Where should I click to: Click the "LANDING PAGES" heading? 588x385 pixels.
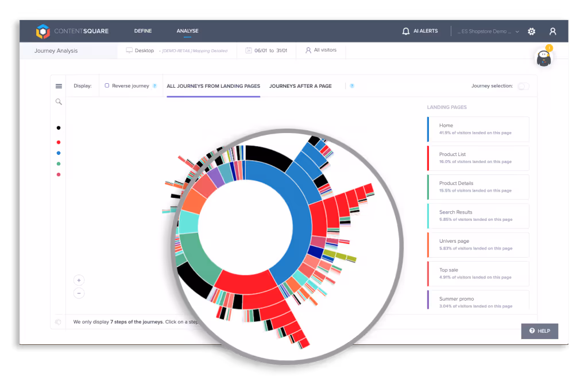[447, 107]
